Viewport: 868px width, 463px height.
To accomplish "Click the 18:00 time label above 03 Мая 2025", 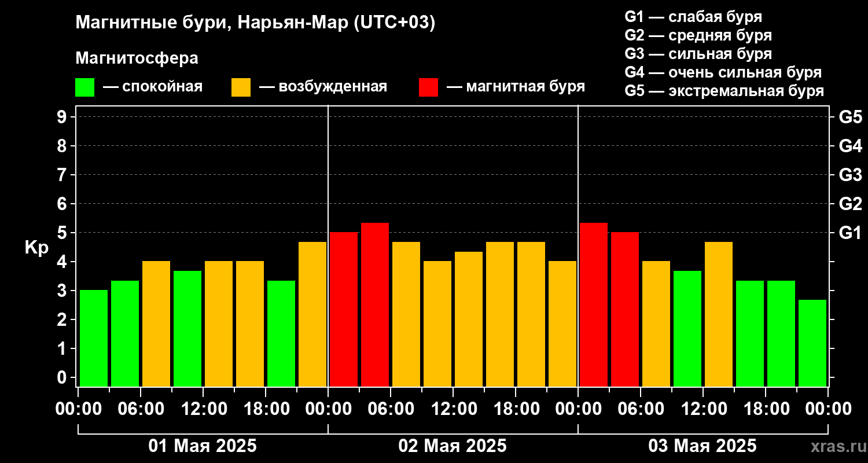I will pyautogui.click(x=766, y=409).
